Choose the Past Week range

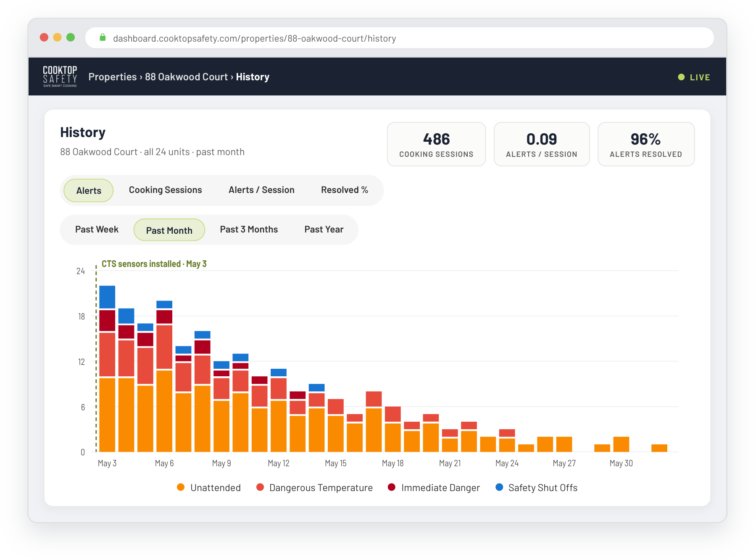click(x=97, y=230)
